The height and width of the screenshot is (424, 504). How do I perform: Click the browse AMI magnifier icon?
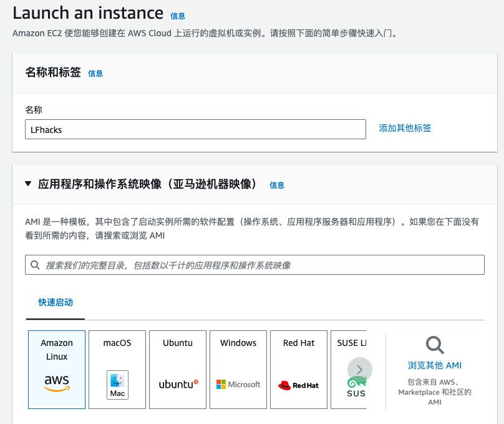435,345
